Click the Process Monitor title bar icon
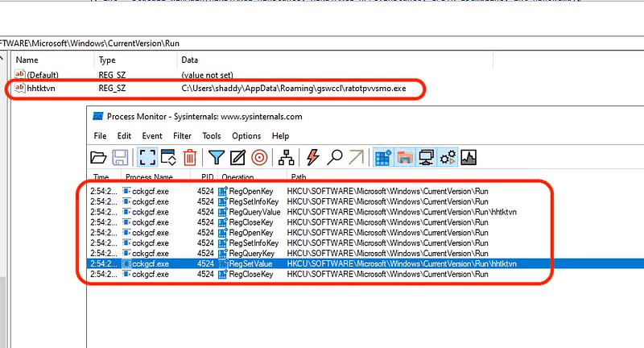Screen dimensions: 644x348 97,116
